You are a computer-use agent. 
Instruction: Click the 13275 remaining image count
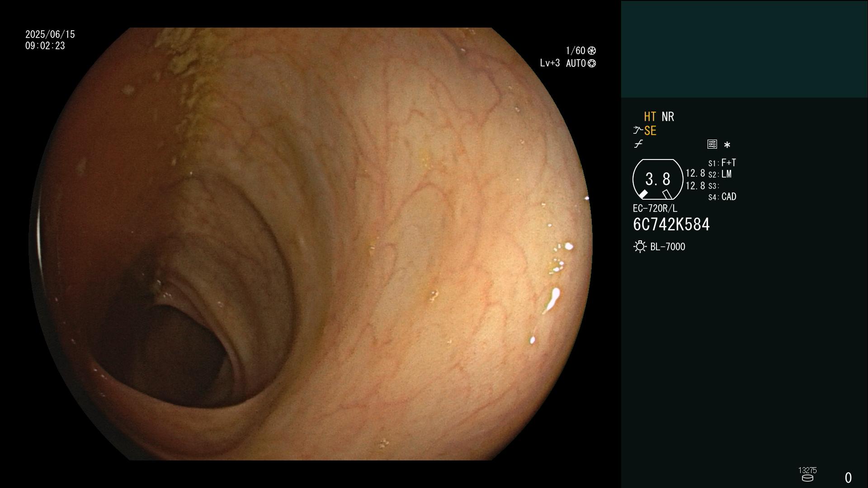click(x=807, y=470)
